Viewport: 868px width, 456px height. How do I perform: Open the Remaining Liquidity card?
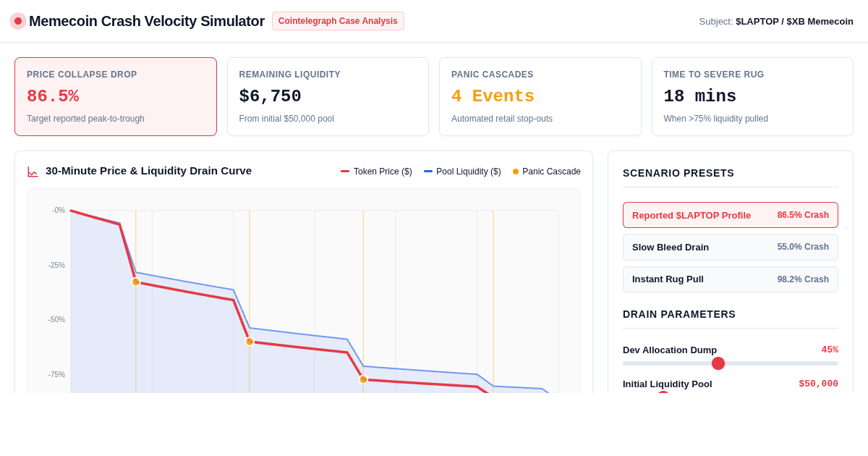coord(328,97)
